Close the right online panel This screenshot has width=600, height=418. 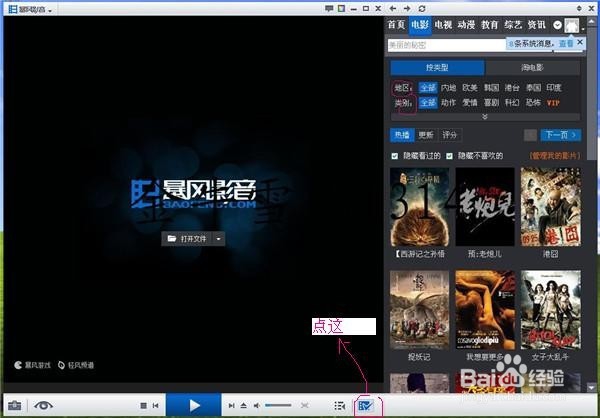[591, 8]
